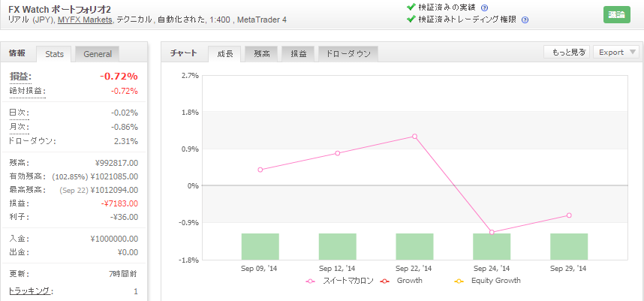Click green checkmark next to 検証済みトレーディング権限
644x301 pixels.
click(x=411, y=19)
